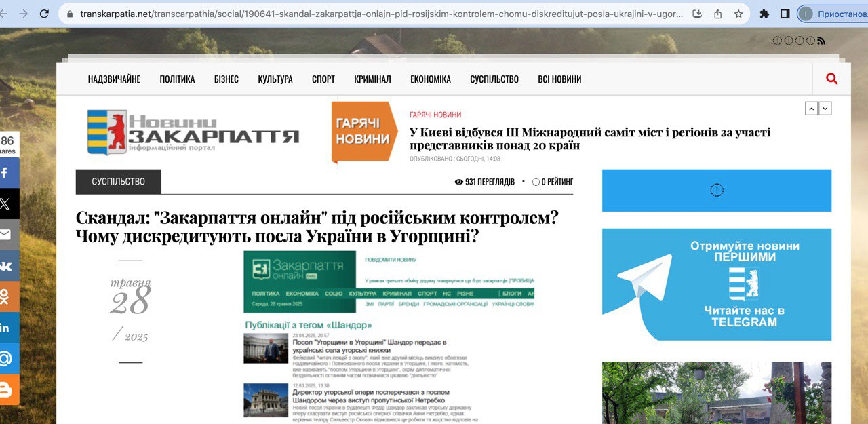Click the blue loading widget banner
This screenshot has width=868, height=424.
(717, 191)
